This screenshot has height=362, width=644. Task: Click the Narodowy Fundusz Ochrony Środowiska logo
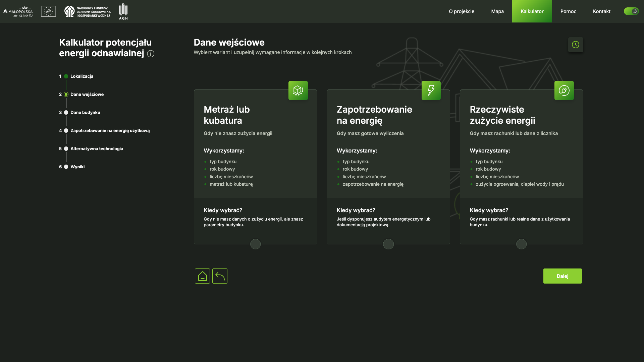(x=88, y=11)
